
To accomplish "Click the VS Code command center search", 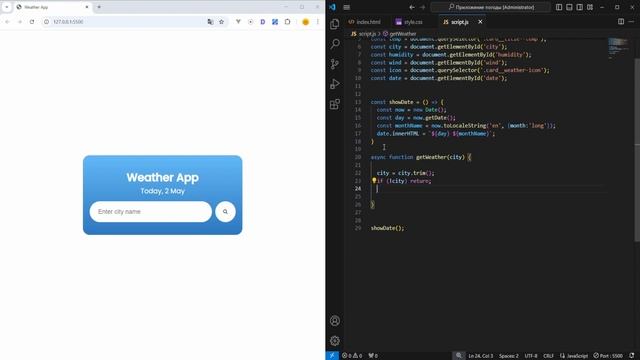I will [491, 7].
